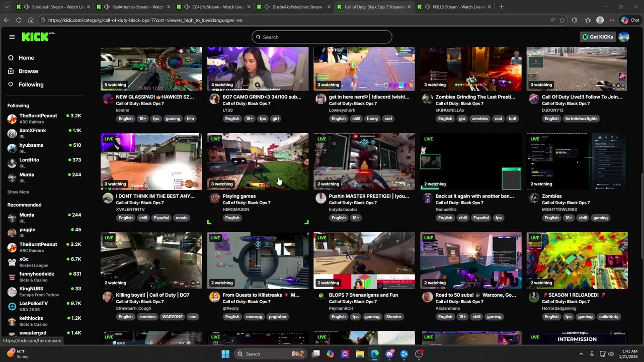Select the 'callofduty' tag under Horrordadgaming

click(x=609, y=317)
